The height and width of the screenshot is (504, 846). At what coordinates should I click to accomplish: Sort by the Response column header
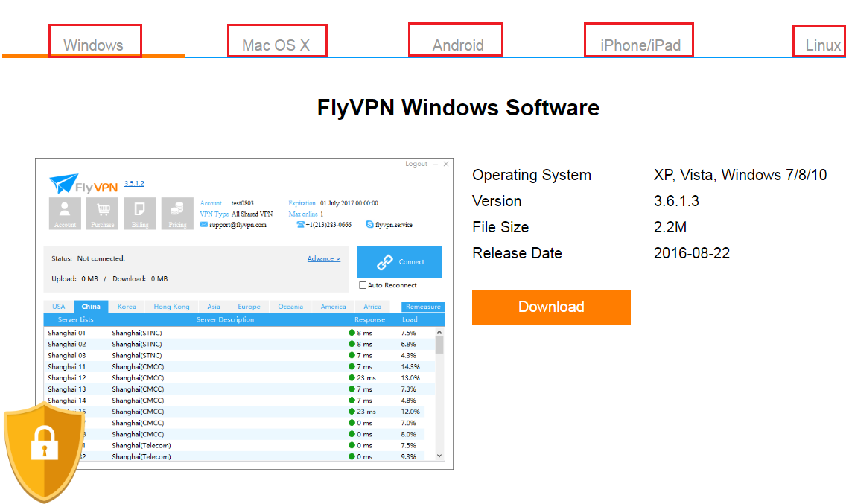pyautogui.click(x=369, y=320)
